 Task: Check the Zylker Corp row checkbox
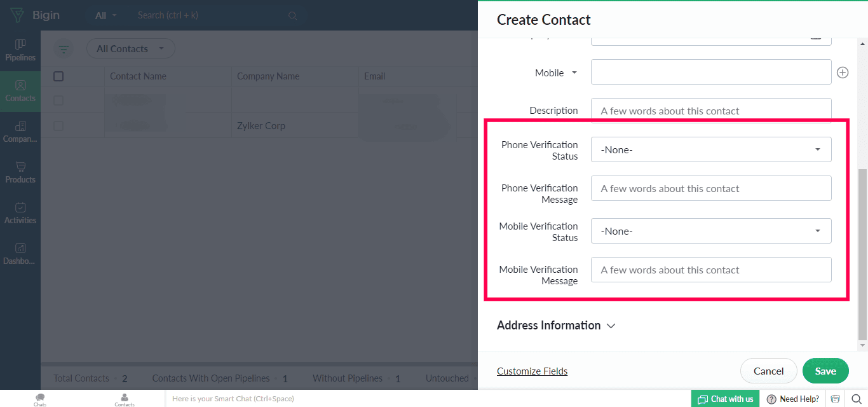[58, 126]
